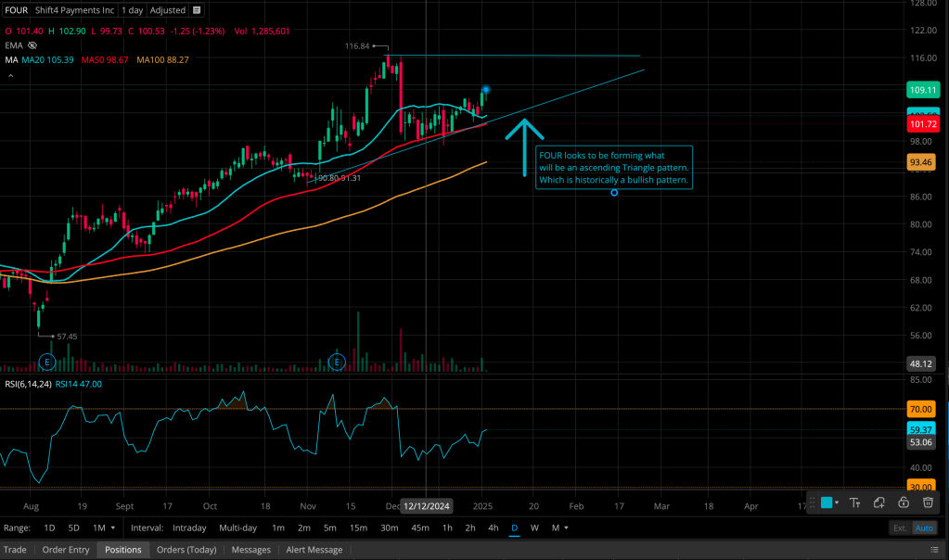Open the Orders (Today) tab
The height and width of the screenshot is (560, 949).
pyautogui.click(x=186, y=549)
